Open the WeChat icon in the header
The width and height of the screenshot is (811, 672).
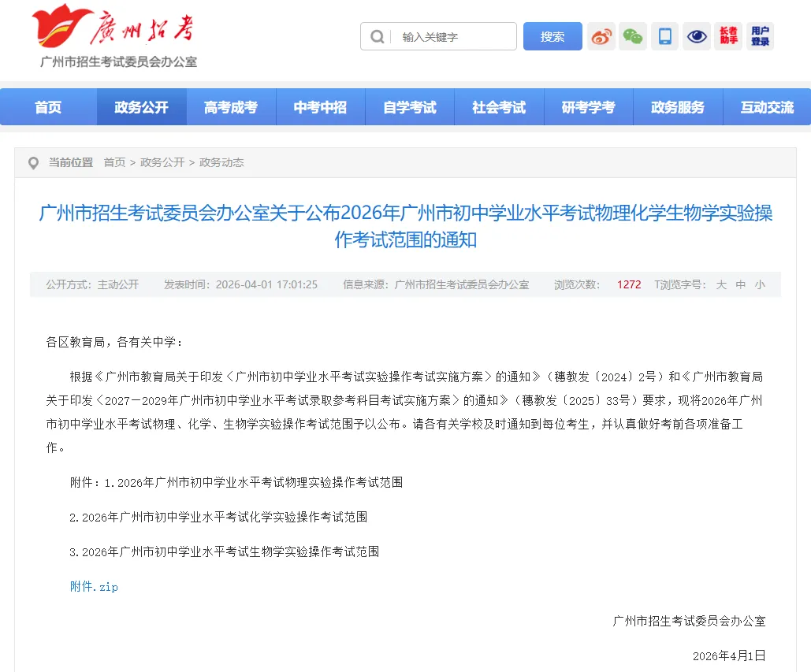pyautogui.click(x=633, y=36)
